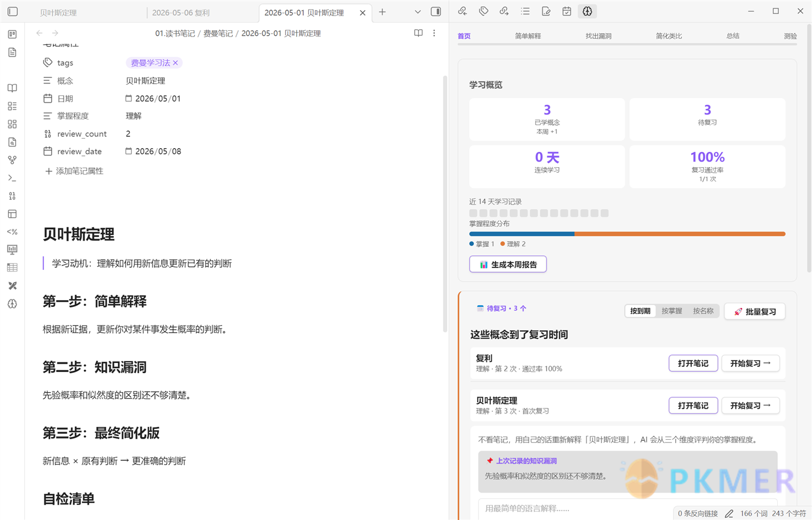Start 批量复习 batch review
Viewport: 812px width, 520px height.
click(x=755, y=311)
